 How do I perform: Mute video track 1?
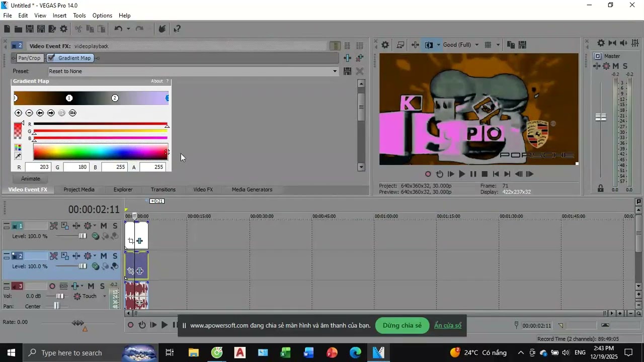[x=104, y=226]
